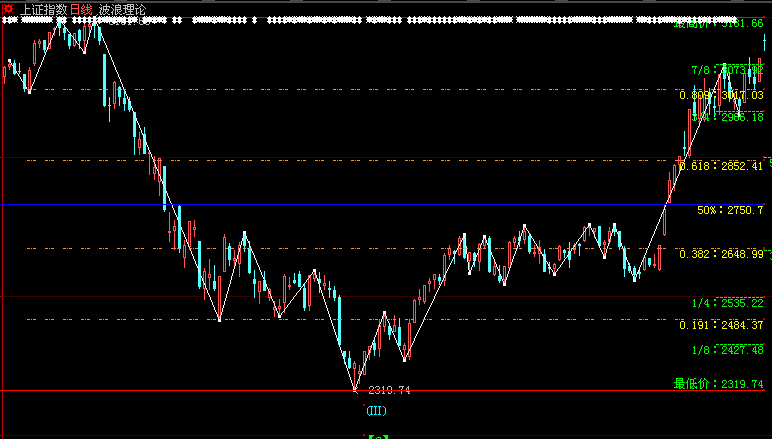Click the grey 2319.74 low marker on chart
The width and height of the screenshot is (772, 439).
(389, 391)
